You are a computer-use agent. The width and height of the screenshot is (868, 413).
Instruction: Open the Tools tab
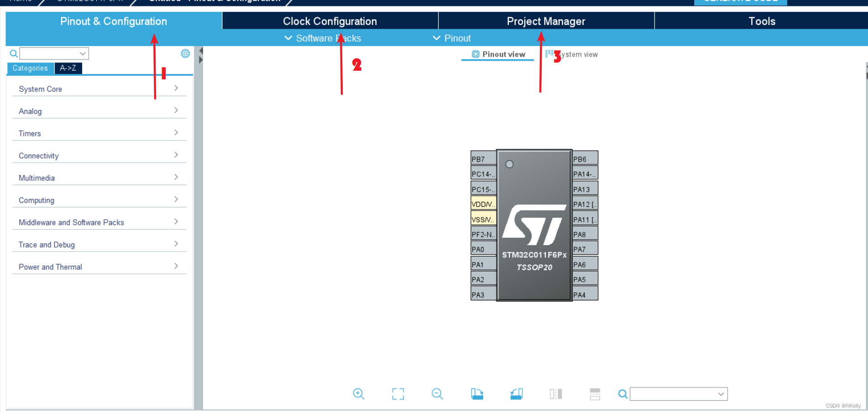coord(762,21)
